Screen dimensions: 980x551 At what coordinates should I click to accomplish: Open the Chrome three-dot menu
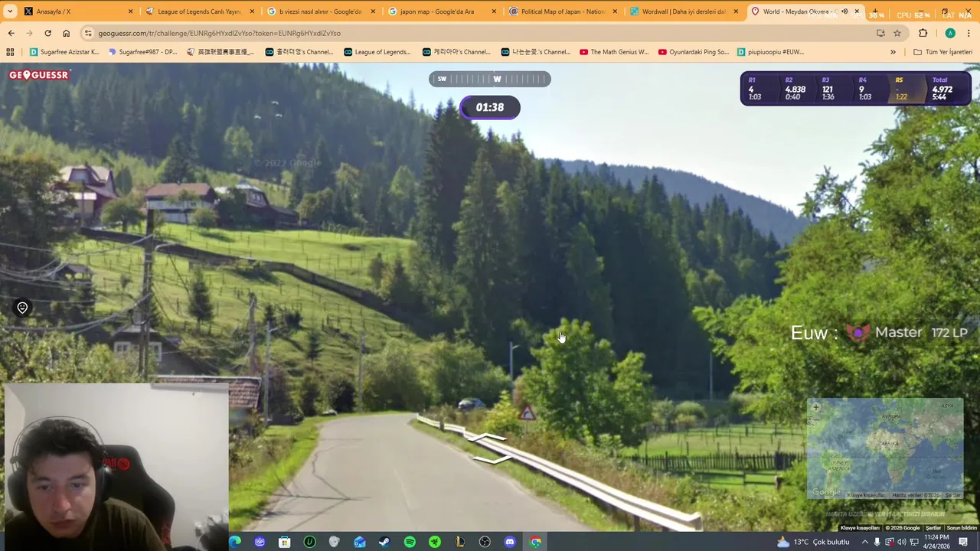point(969,33)
